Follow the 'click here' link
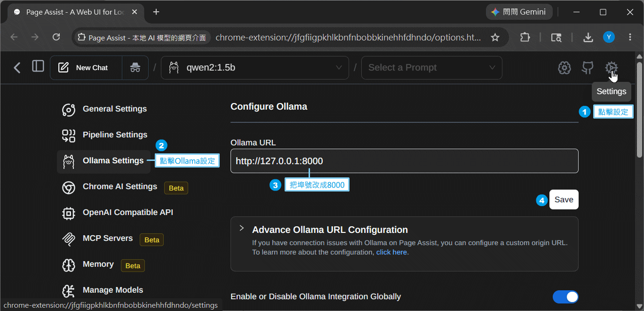644x311 pixels. click(391, 252)
